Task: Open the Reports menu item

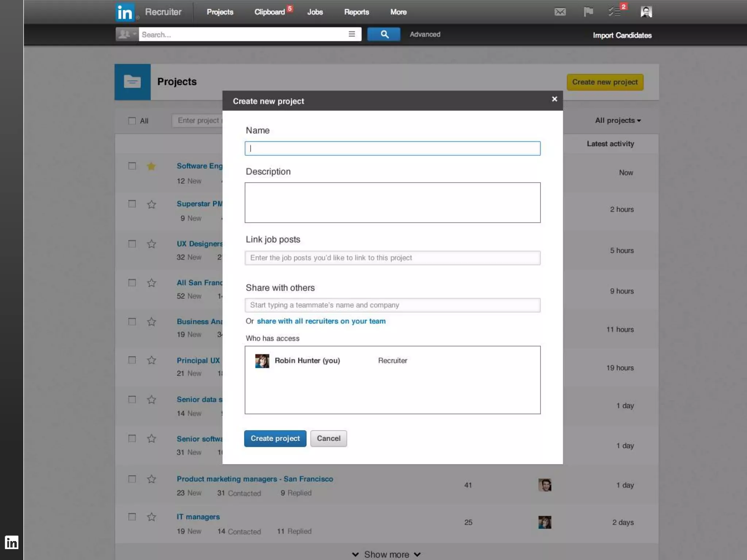Action: click(x=356, y=12)
